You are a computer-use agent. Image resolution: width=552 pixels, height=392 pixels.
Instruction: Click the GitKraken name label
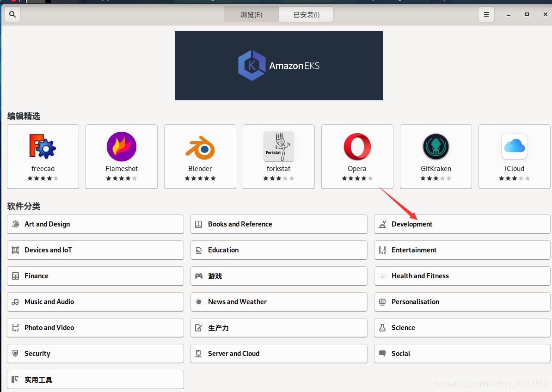coord(436,169)
